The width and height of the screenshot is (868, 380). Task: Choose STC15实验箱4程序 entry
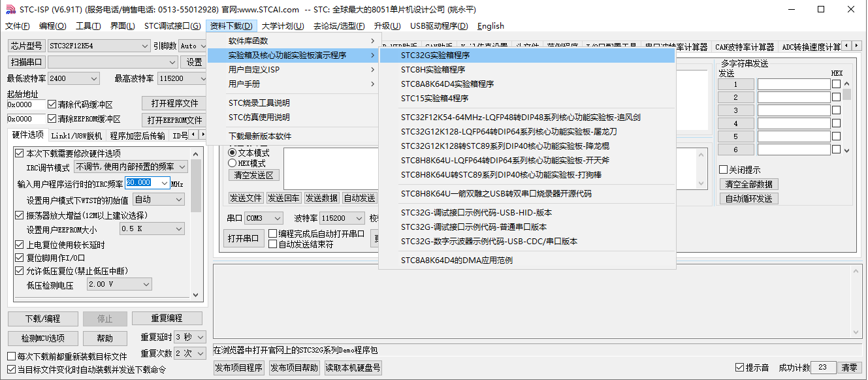coord(527,99)
